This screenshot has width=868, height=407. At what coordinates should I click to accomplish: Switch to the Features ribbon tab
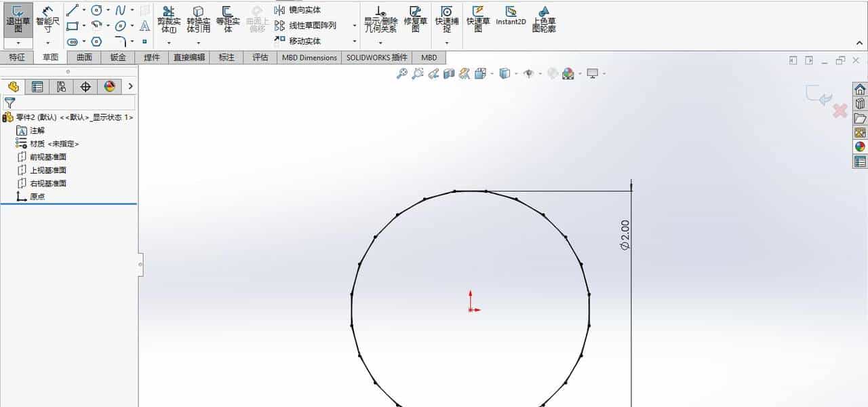[x=17, y=58]
